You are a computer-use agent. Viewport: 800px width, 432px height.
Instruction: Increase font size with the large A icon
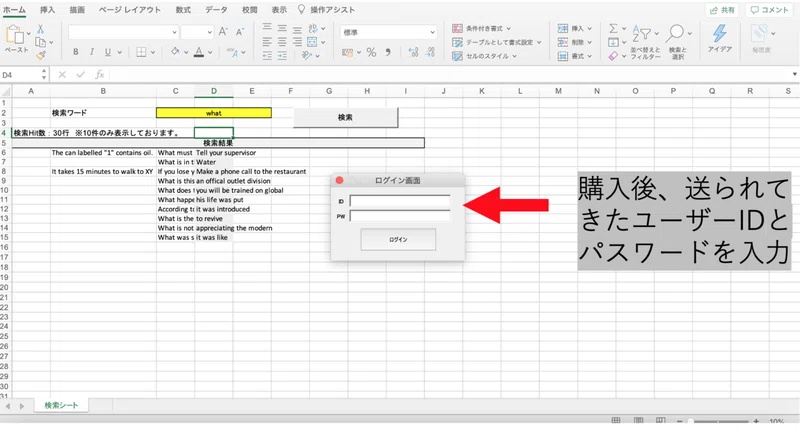(x=223, y=32)
